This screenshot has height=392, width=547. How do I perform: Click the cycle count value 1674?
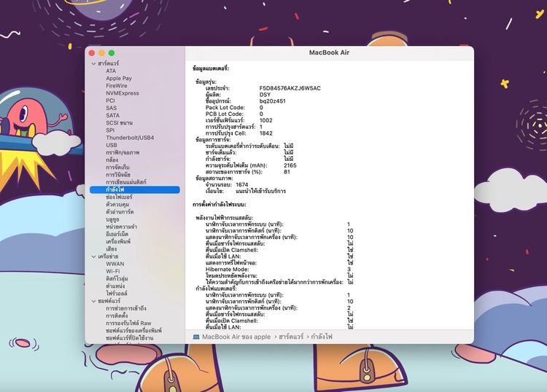point(241,184)
